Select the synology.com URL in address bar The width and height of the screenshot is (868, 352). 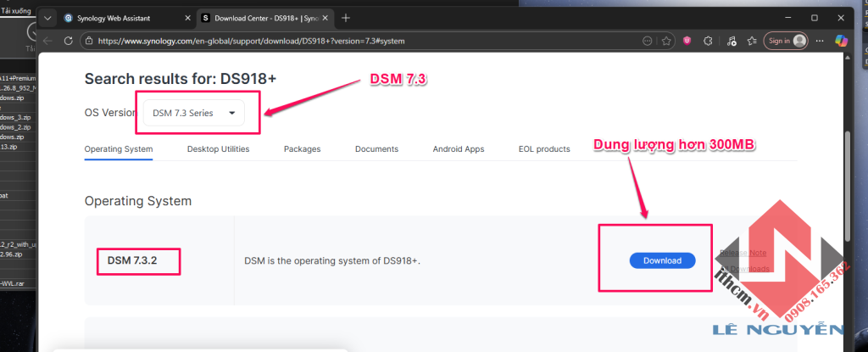tap(251, 41)
